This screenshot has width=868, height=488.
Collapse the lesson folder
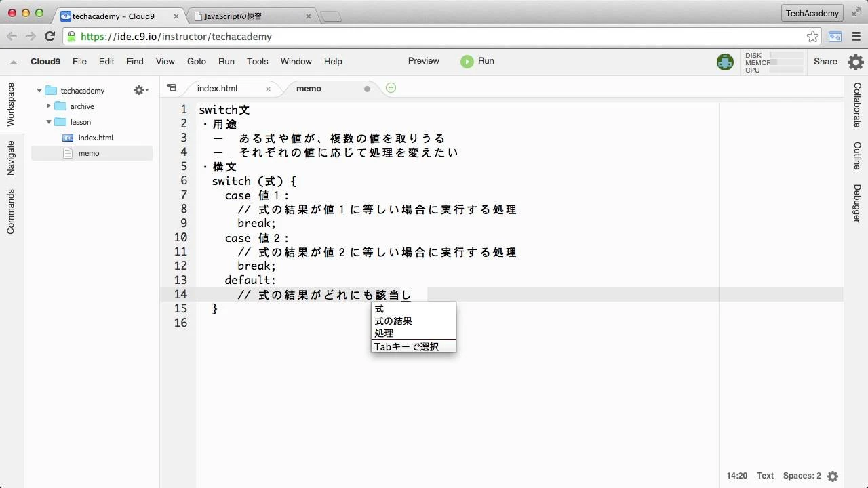click(x=50, y=122)
